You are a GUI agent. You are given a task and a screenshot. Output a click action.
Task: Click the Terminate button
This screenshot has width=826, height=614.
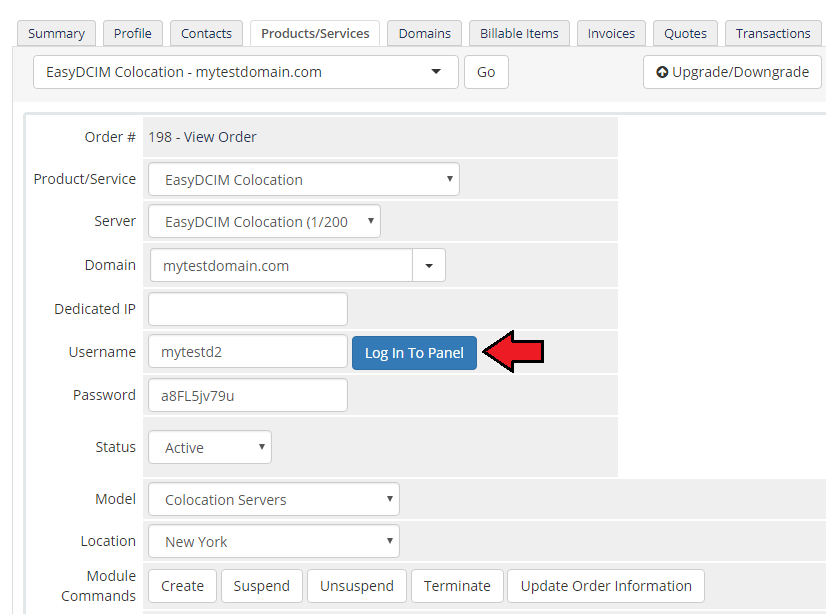457,586
